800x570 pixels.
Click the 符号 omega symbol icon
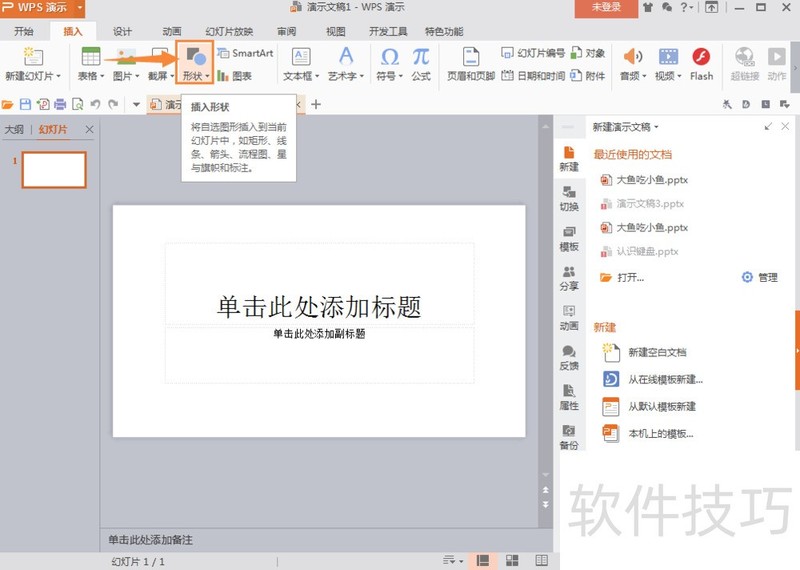(390, 56)
